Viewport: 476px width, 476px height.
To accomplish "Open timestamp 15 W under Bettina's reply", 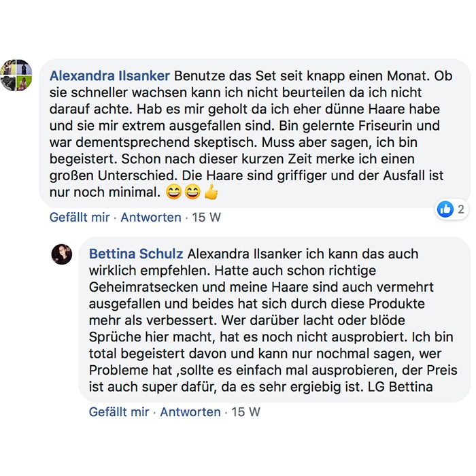I will click(246, 412).
